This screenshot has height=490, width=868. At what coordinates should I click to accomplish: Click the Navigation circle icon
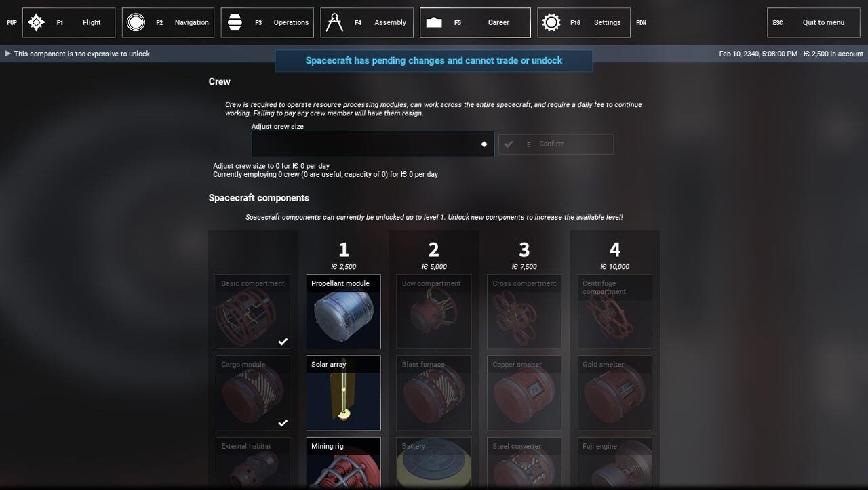(x=136, y=22)
